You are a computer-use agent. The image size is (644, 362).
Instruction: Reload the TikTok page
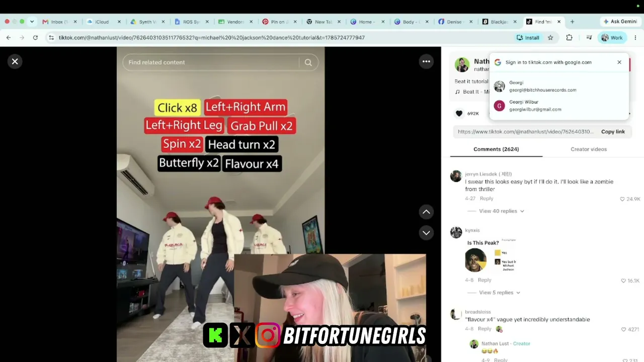(35, 38)
